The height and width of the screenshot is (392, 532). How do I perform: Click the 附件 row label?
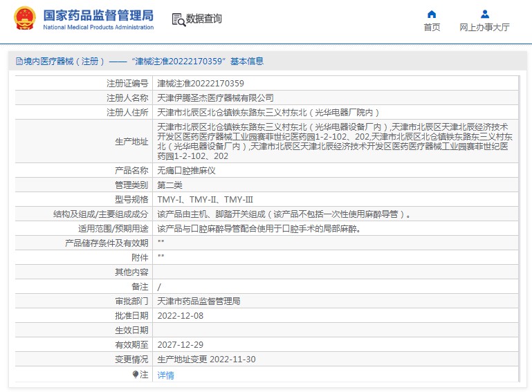pos(140,258)
